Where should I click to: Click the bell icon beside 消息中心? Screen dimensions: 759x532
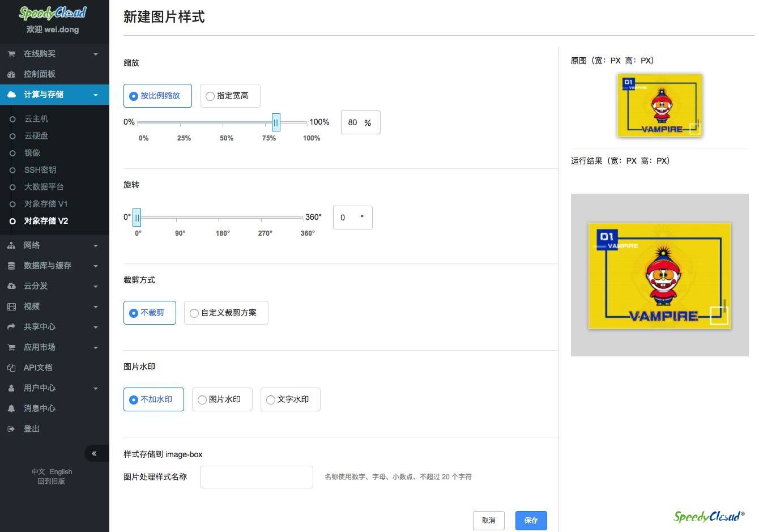click(11, 408)
